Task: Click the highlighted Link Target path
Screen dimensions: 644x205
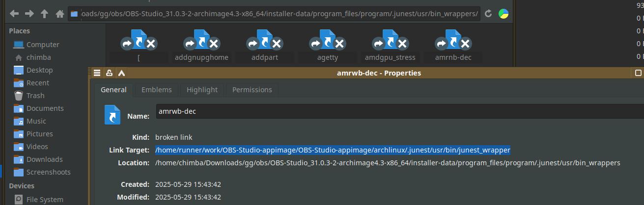Action: pyautogui.click(x=333, y=150)
